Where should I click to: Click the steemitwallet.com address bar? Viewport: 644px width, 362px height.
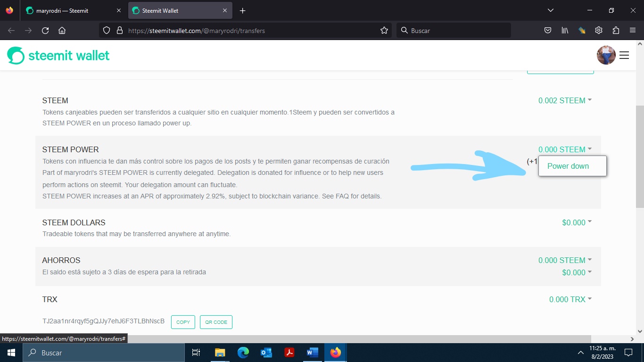[x=245, y=30]
